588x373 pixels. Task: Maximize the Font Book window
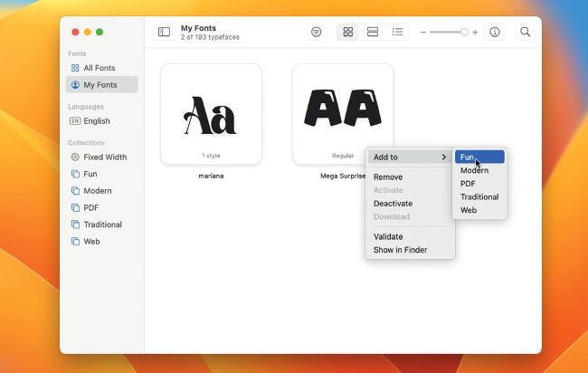point(100,32)
